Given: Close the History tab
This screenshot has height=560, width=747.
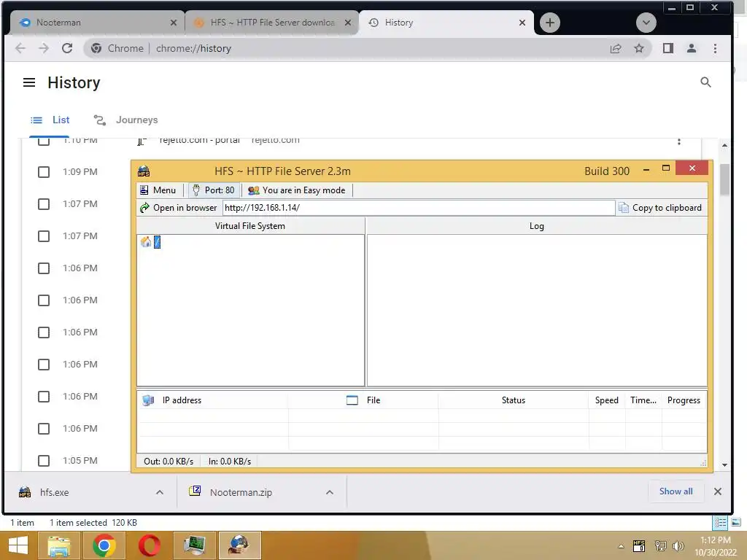Looking at the screenshot, I should click(522, 23).
